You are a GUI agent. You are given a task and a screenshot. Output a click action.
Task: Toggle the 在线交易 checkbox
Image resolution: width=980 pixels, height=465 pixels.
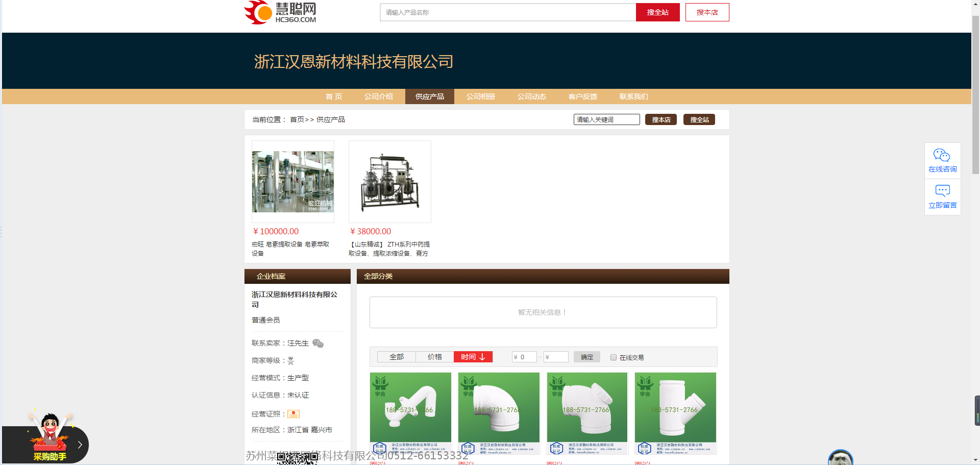click(x=614, y=357)
